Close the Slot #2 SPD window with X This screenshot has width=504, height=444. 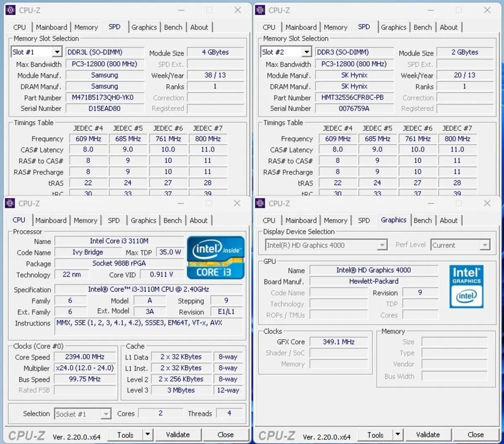pos(487,10)
